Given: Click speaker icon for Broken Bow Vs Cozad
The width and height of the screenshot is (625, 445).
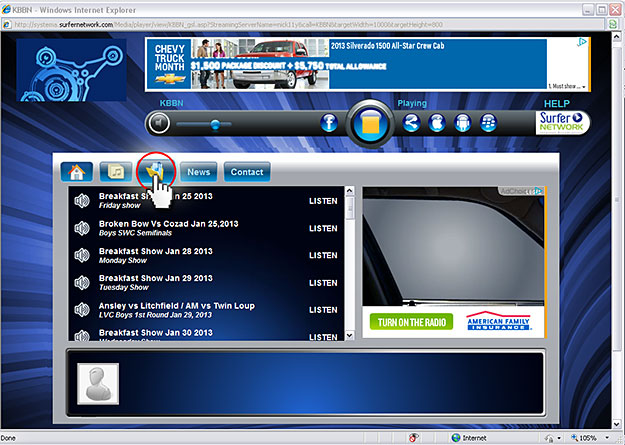Looking at the screenshot, I should 82,228.
